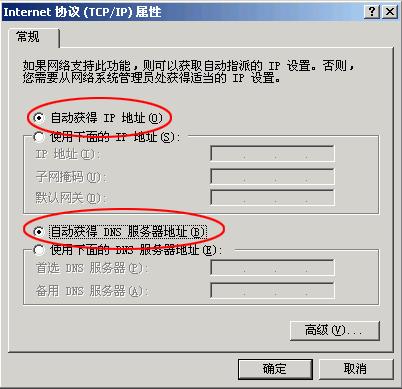402x389 pixels.
Task: Click the question mark help button
Action: (372, 12)
